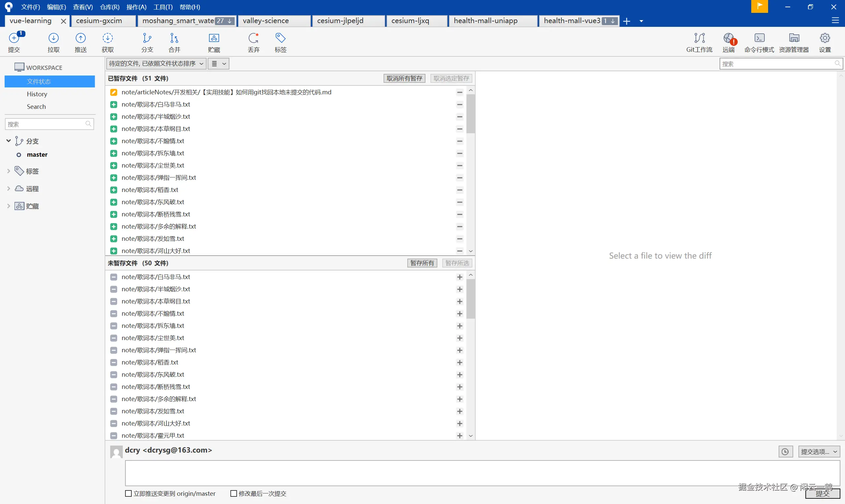This screenshot has width=845, height=504.
Task: Unstage 白马非马.txt with its minus button
Action: click(459, 105)
